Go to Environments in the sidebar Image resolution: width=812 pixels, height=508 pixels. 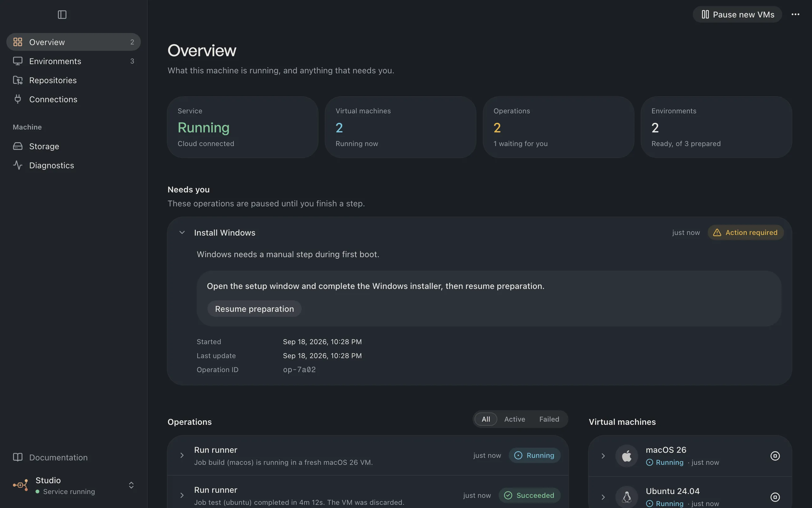pos(74,61)
